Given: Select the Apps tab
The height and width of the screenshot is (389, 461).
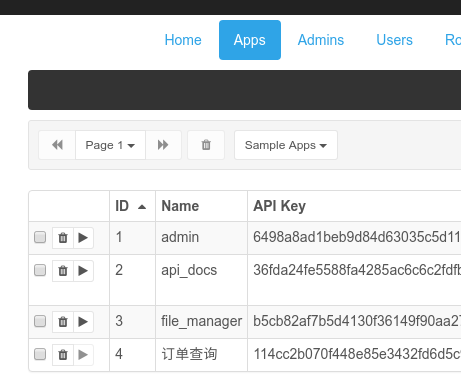Looking at the screenshot, I should click(250, 40).
